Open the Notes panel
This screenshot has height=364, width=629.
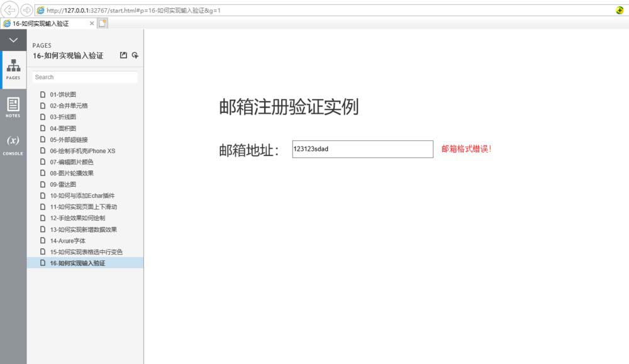point(13,106)
